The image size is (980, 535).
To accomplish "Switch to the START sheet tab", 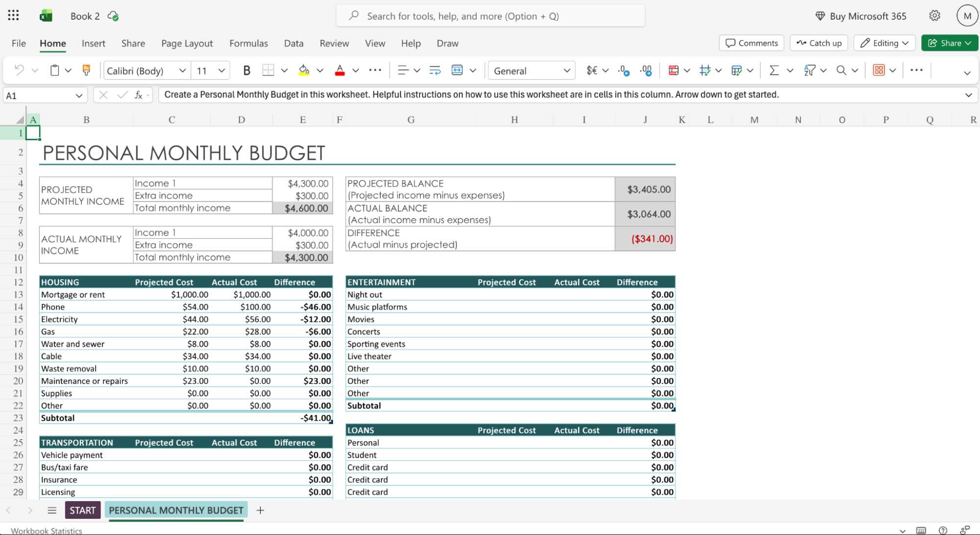I will pos(82,510).
